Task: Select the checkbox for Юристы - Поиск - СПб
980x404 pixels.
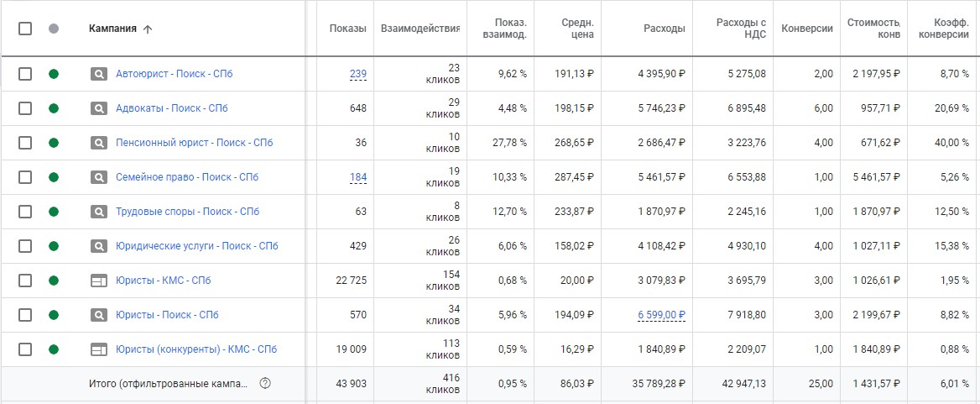Action: click(25, 315)
